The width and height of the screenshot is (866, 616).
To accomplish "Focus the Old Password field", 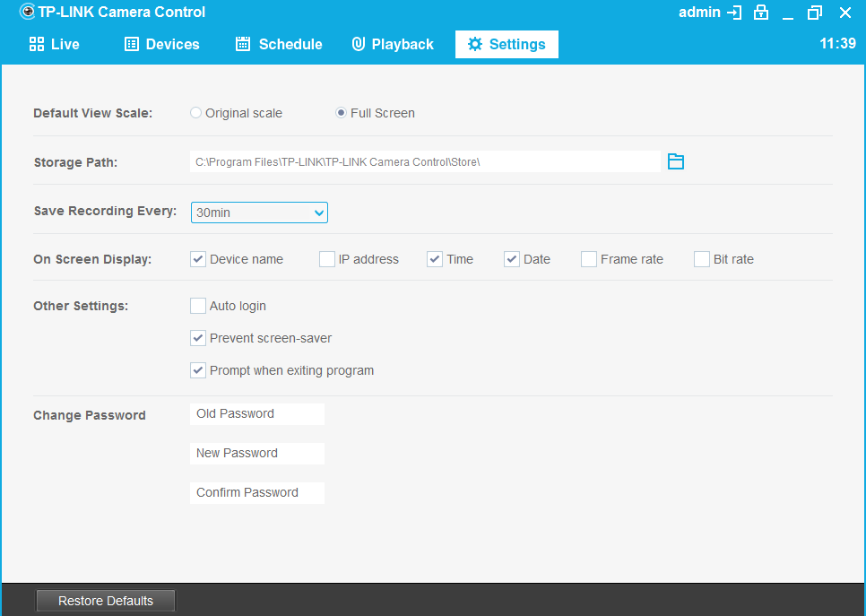I will coord(256,413).
